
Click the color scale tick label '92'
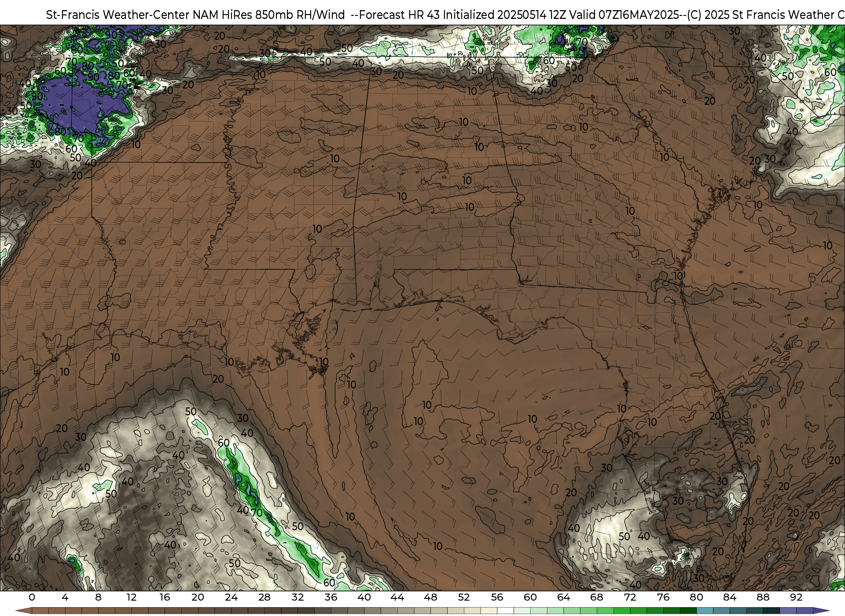click(x=797, y=597)
